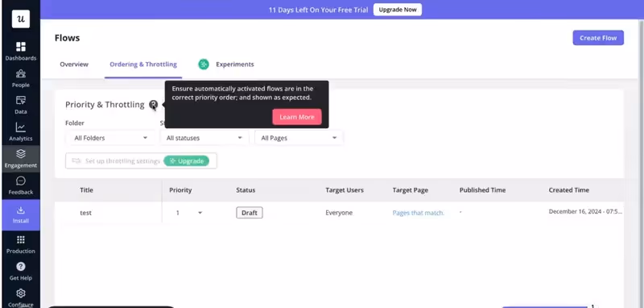Click the Priority column header
Screen dimensions: 644x308
click(180, 190)
